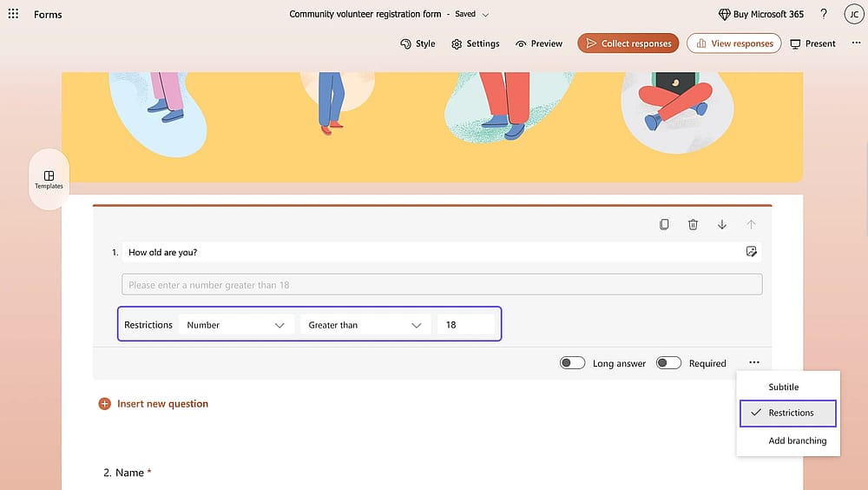Screen dimensions: 868x490
Task: Click the restriction value field showing 18
Action: tap(465, 325)
